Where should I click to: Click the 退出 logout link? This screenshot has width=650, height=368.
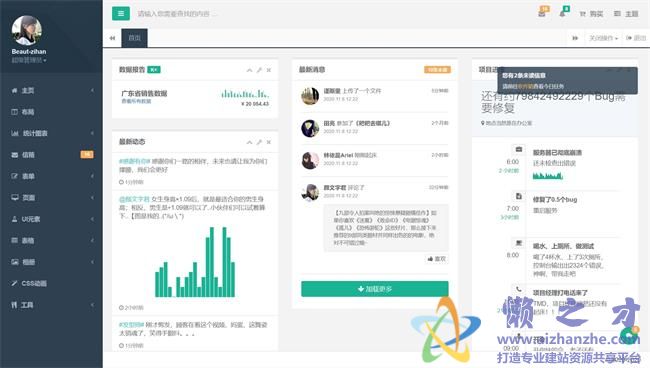tap(636, 38)
